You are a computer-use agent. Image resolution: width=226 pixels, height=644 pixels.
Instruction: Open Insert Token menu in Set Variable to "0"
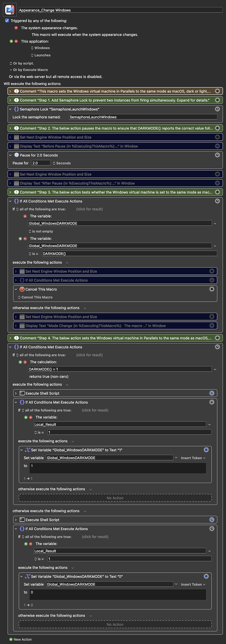[x=193, y=584]
